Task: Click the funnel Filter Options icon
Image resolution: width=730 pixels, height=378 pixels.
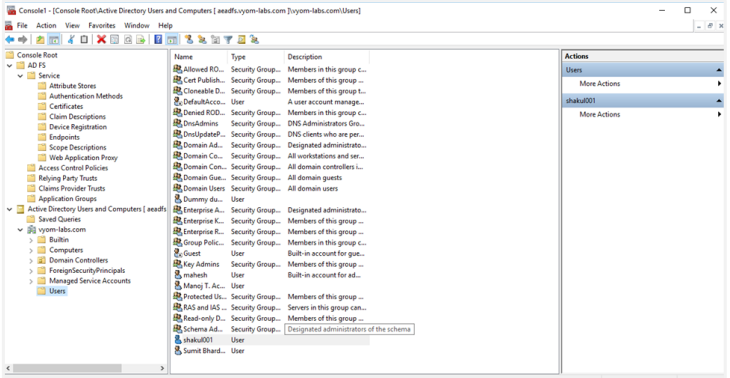Action: pos(228,40)
